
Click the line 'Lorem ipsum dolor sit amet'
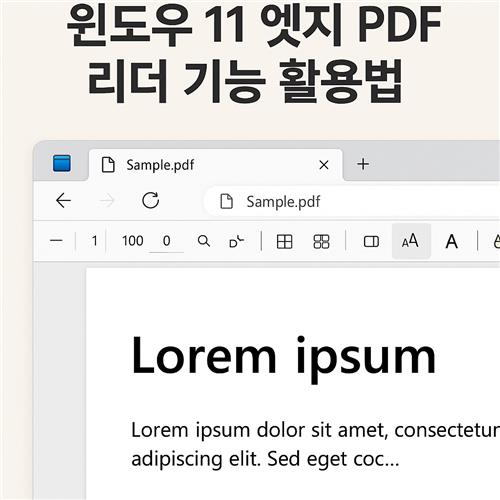(259, 430)
